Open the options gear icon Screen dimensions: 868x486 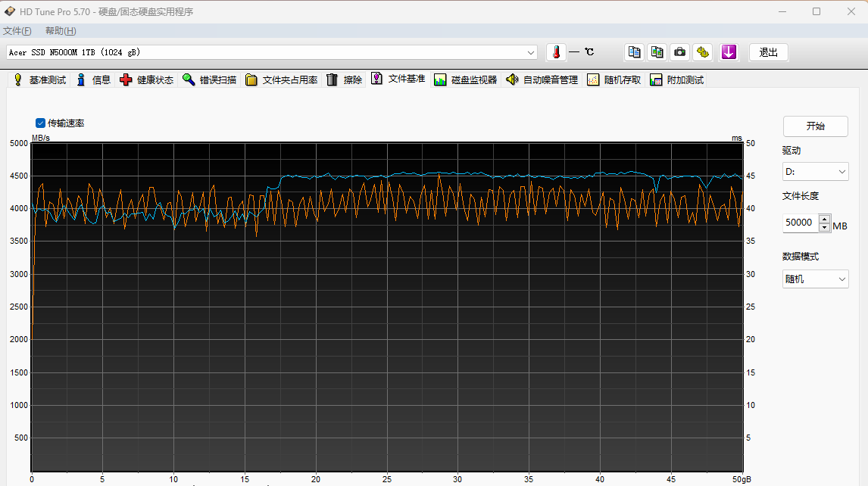click(x=703, y=52)
